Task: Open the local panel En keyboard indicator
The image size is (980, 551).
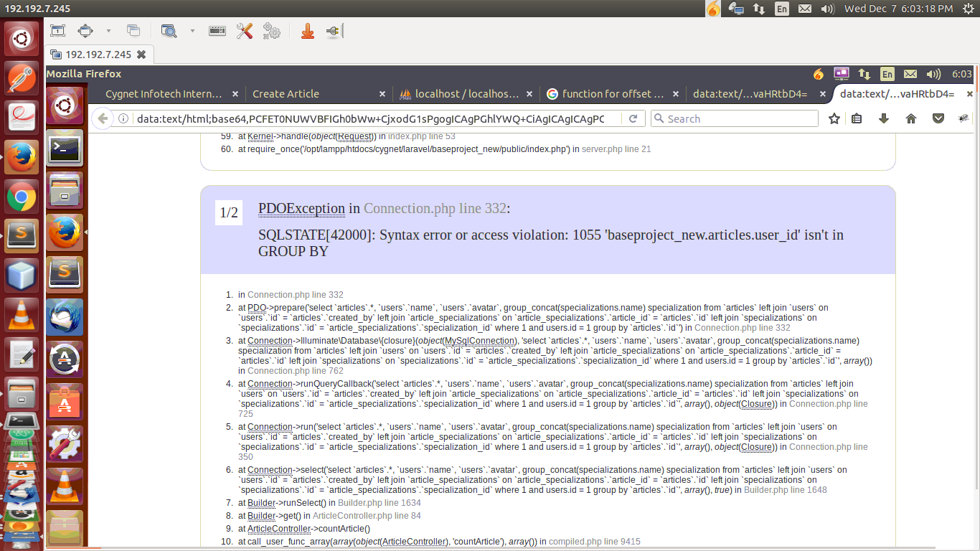Action: (781, 9)
